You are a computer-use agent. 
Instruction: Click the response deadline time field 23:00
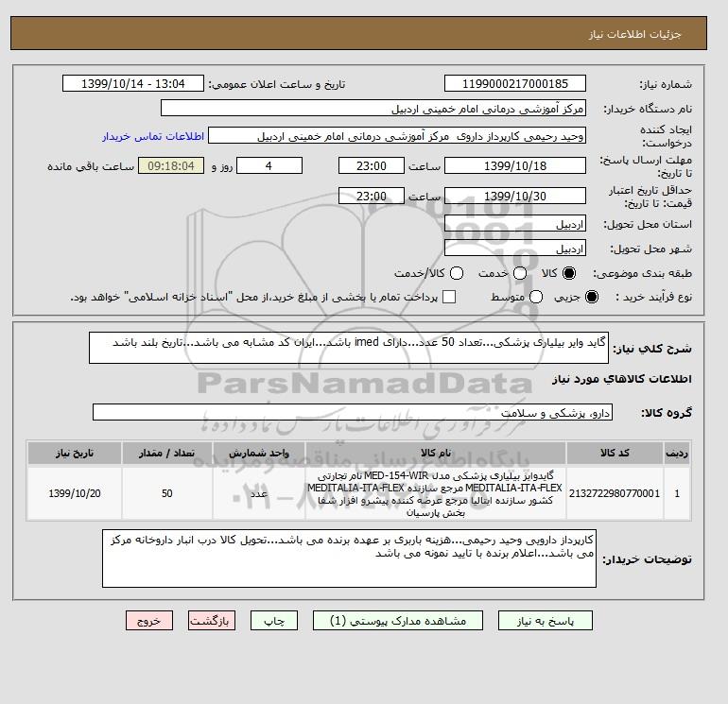click(x=372, y=165)
